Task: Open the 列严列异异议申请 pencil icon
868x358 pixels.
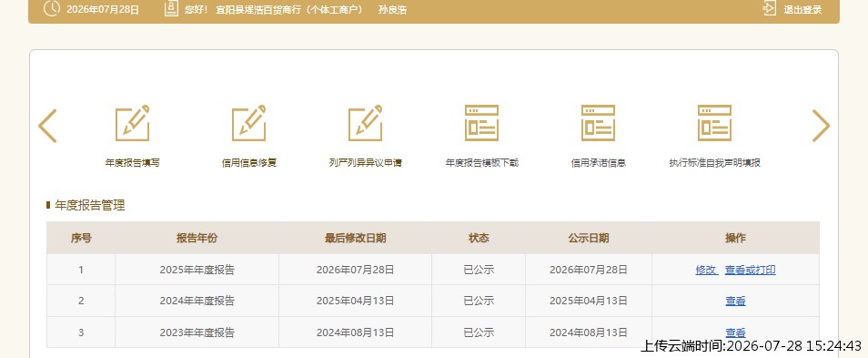Action: pyautogui.click(x=365, y=123)
